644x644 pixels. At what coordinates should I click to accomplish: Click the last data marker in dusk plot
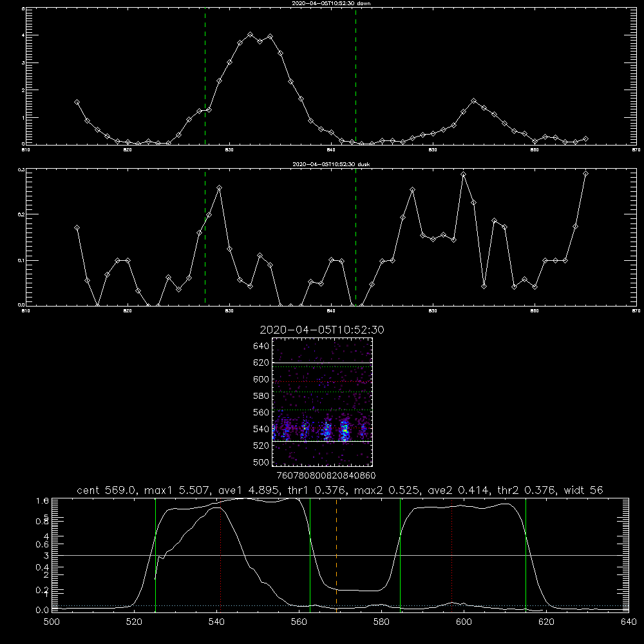585,174
